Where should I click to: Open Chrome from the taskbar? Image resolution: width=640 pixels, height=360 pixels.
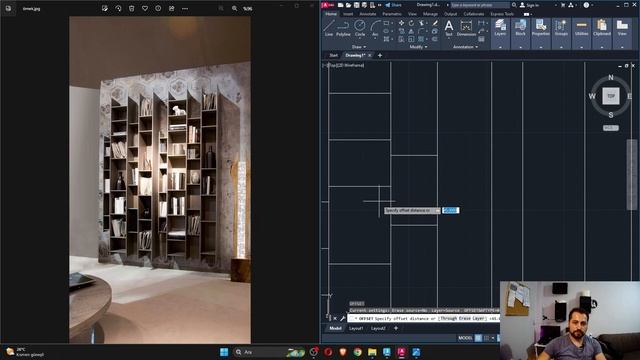pyautogui.click(x=358, y=352)
